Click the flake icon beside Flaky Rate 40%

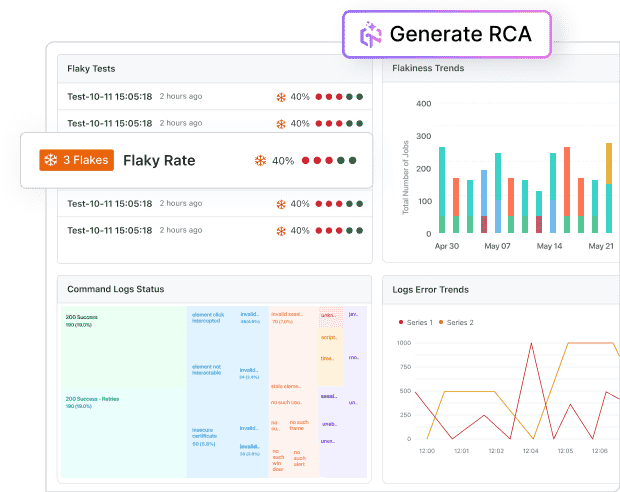260,160
